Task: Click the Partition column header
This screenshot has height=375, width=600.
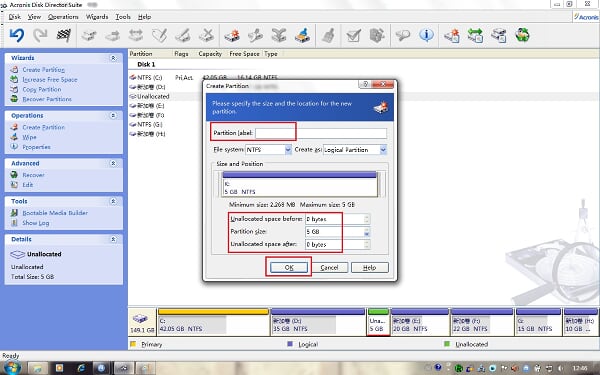Action: point(141,54)
